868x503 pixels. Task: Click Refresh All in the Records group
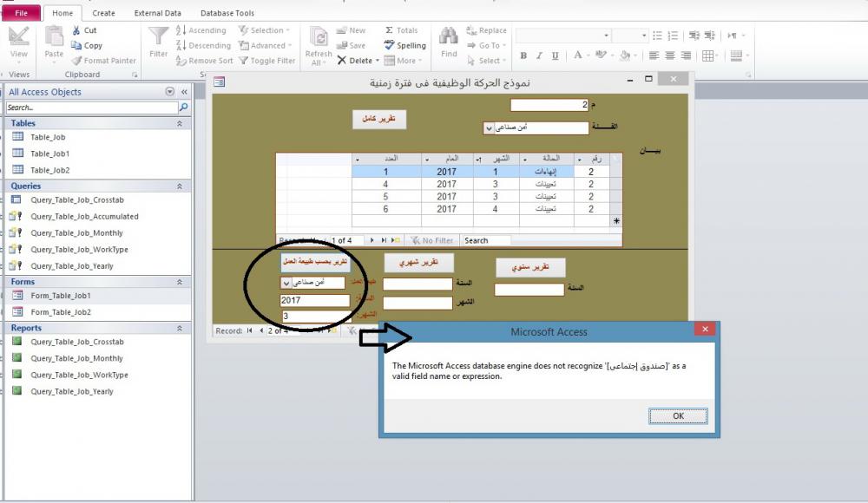tap(319, 47)
